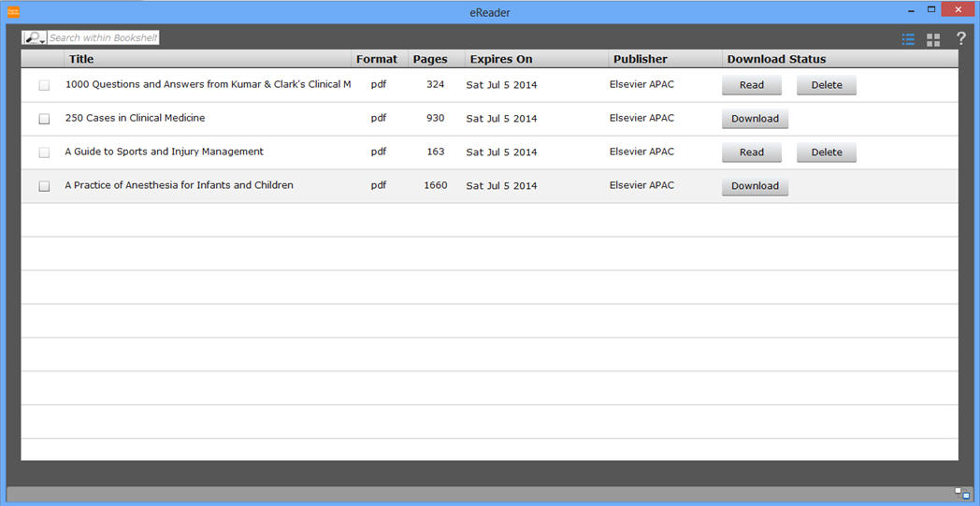Click the status bar network icon

click(x=962, y=493)
